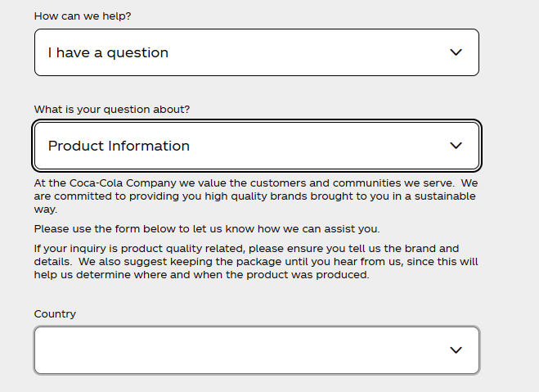Click the "What is your question about?" label
The image size is (539, 392).
tap(112, 110)
